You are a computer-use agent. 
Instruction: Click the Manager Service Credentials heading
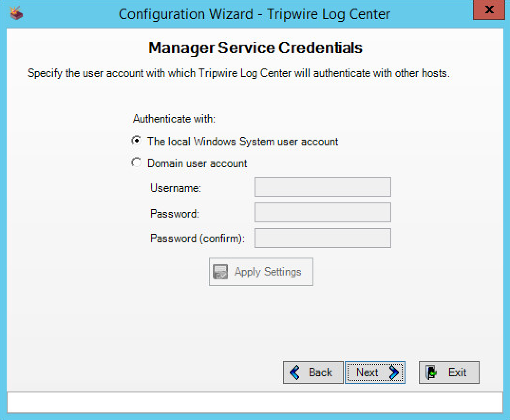tap(255, 48)
